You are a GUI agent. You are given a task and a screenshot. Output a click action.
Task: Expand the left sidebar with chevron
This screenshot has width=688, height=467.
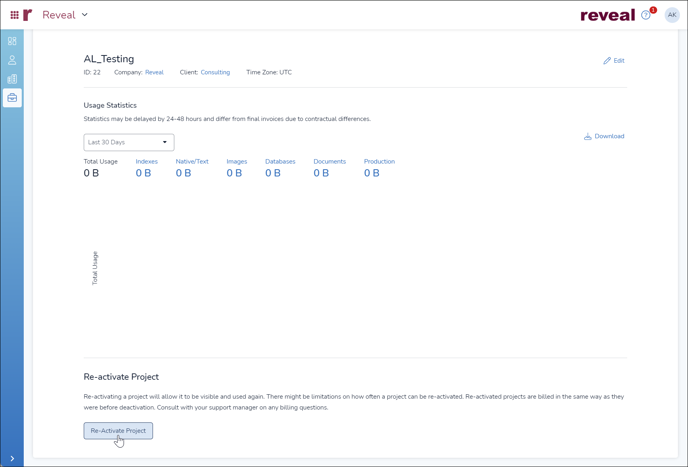coord(12,458)
